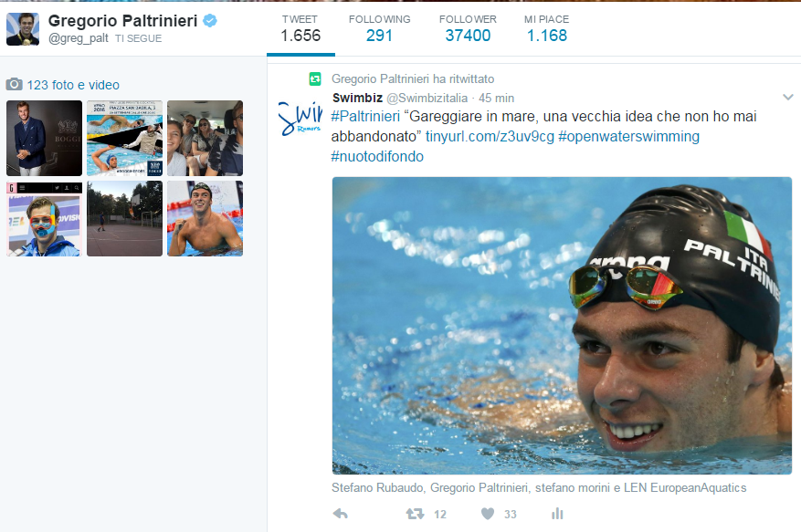The height and width of the screenshot is (532, 801).
Task: Click the #openwaterswimming hashtag
Action: click(x=629, y=136)
